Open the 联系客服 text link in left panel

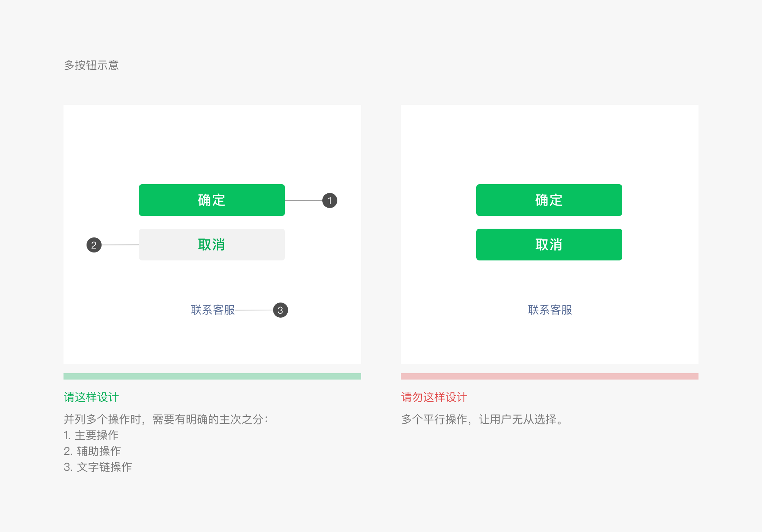coord(213,310)
